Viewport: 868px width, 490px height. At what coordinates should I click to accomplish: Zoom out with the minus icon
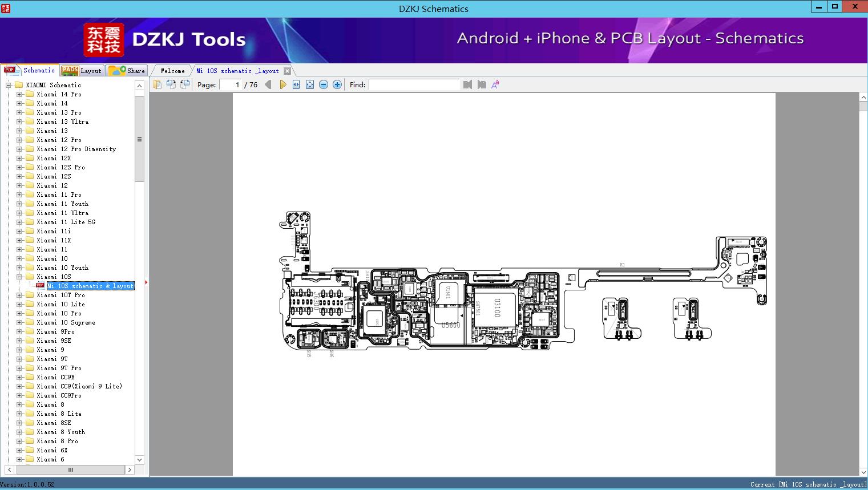(324, 84)
